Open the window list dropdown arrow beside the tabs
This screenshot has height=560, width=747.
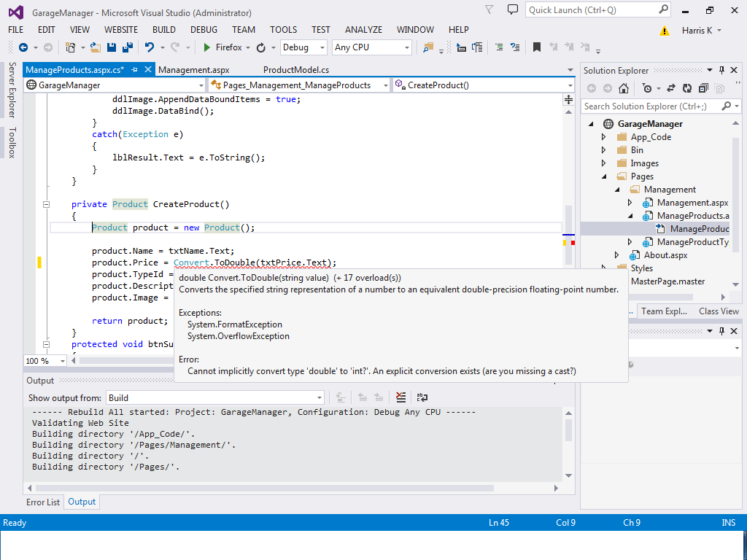(x=570, y=70)
